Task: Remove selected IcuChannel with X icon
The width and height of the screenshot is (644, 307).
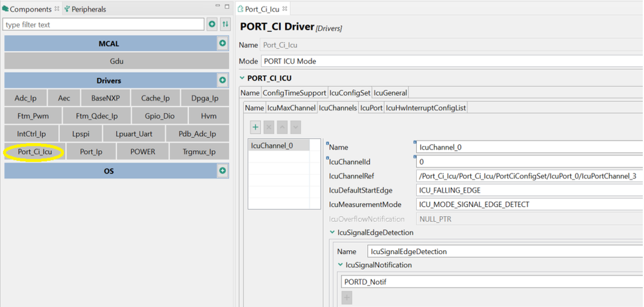Action: [268, 127]
